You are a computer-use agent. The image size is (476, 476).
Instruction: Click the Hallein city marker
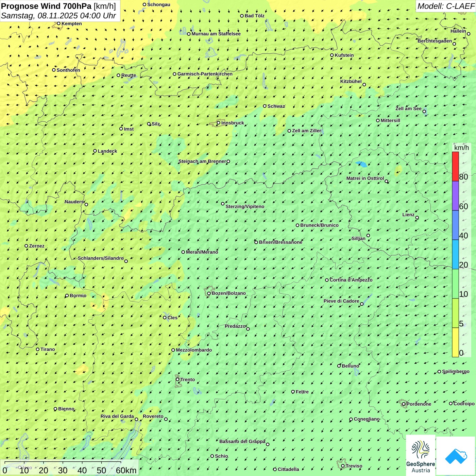[x=469, y=34]
